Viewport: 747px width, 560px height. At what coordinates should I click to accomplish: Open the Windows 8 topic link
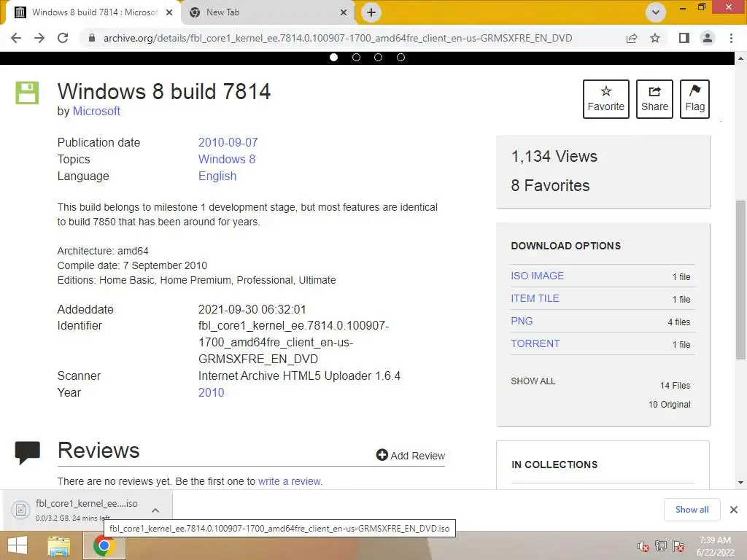pyautogui.click(x=227, y=159)
